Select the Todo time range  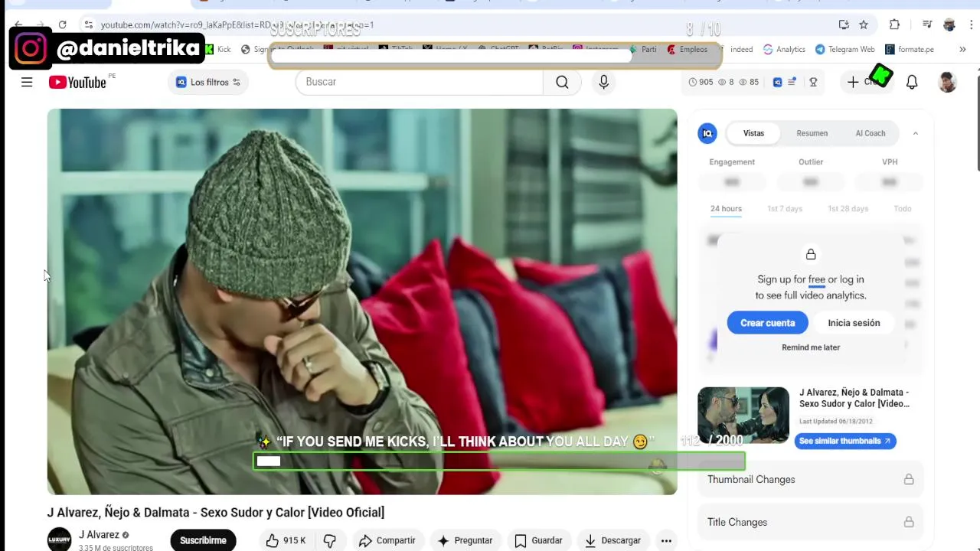(x=903, y=209)
